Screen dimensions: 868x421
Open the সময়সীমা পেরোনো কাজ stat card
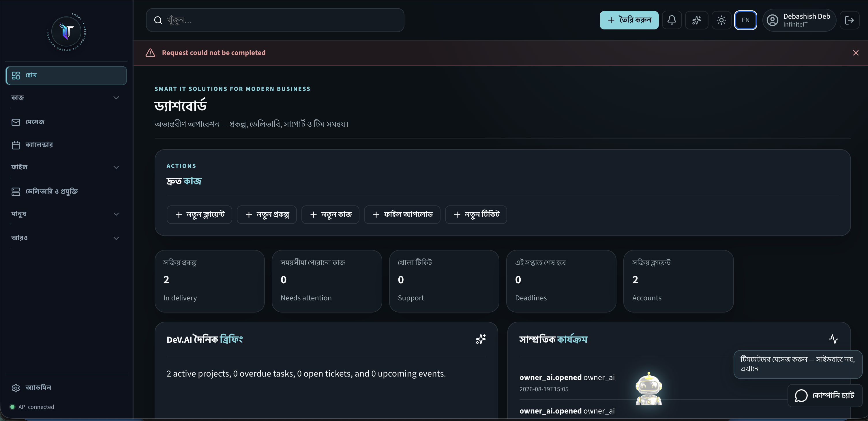(327, 281)
